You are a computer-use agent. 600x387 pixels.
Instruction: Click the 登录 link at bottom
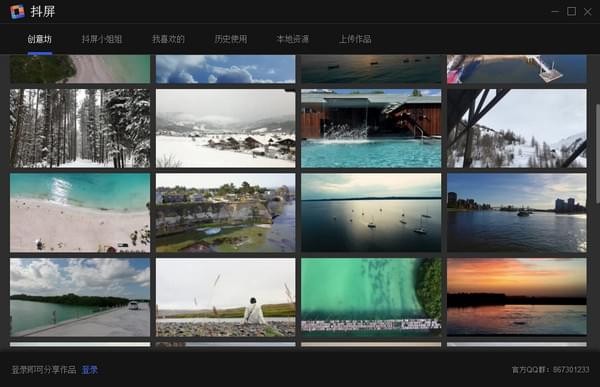(90, 370)
